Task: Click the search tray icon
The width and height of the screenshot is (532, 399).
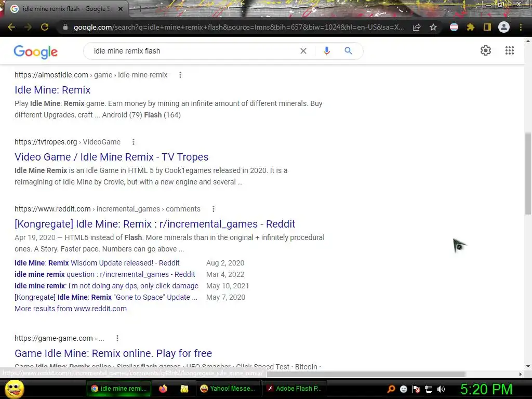Action: pyautogui.click(x=391, y=389)
